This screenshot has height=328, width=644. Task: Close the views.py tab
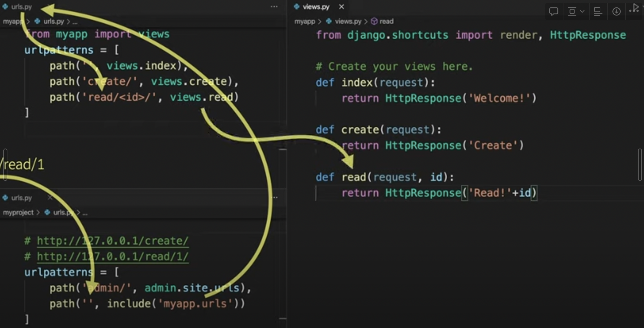tap(341, 7)
